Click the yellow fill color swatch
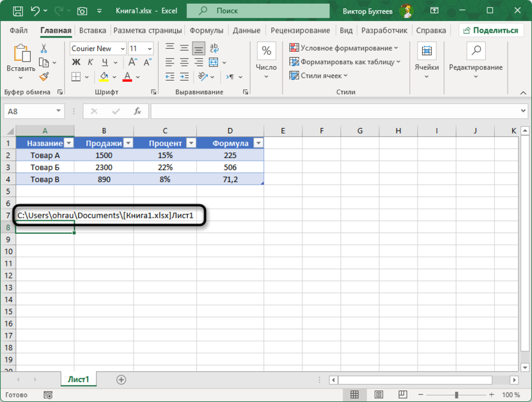Image resolution: width=532 pixels, height=402 pixels. (104, 77)
